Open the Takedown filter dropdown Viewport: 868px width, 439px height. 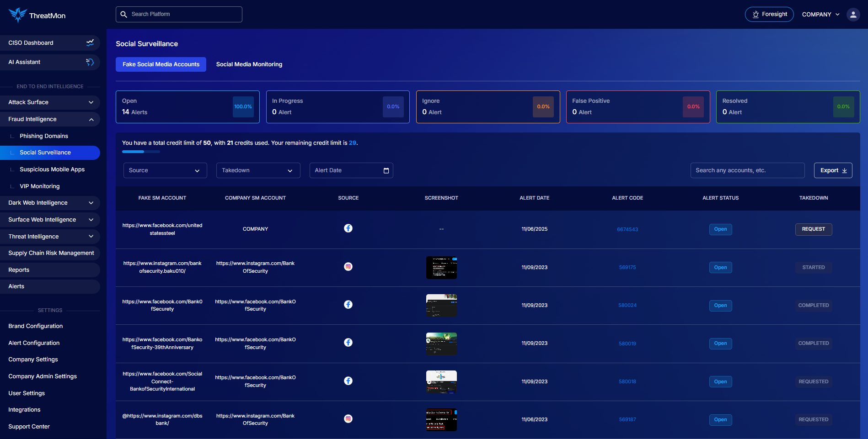tap(258, 170)
